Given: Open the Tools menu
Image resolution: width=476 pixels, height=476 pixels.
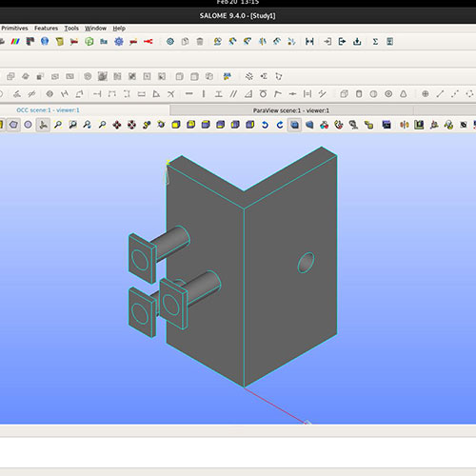Looking at the screenshot, I should tap(71, 29).
